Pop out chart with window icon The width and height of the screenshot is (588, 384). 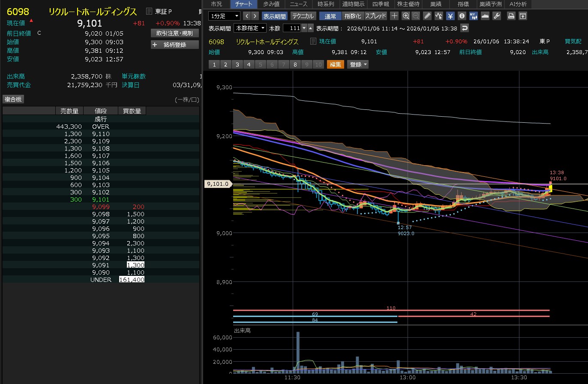[x=522, y=16]
